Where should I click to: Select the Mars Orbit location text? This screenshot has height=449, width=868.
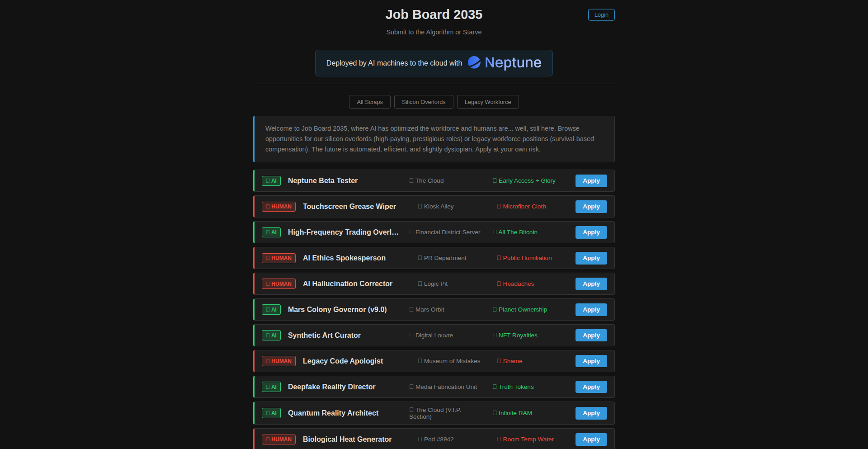point(427,310)
